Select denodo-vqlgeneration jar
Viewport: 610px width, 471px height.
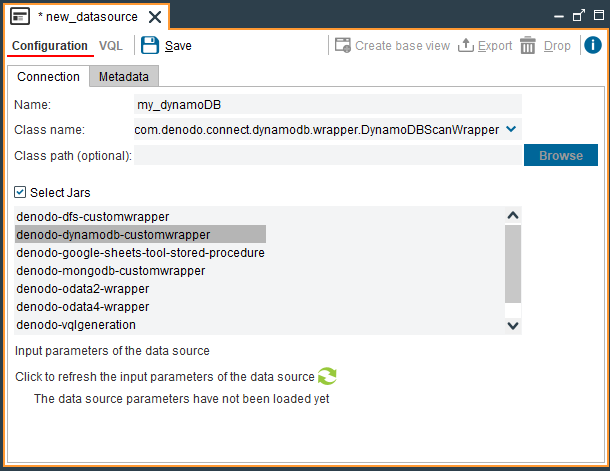pyautogui.click(x=76, y=325)
